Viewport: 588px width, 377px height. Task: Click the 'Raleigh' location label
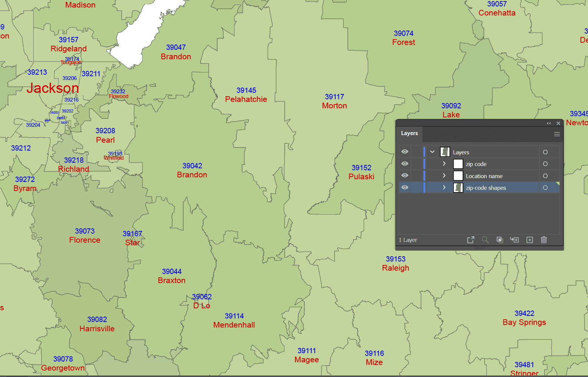click(396, 268)
